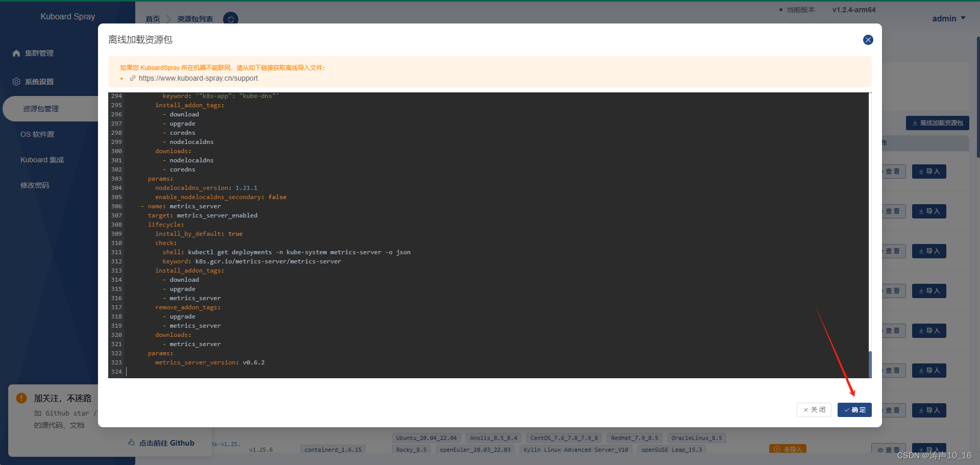The height and width of the screenshot is (465, 980).
Task: Click the orange warning icon by 加关注
Action: 21,398
